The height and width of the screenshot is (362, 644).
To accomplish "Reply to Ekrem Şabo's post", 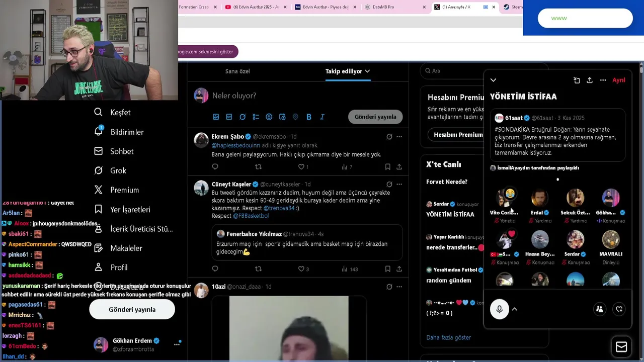I will pyautogui.click(x=215, y=166).
